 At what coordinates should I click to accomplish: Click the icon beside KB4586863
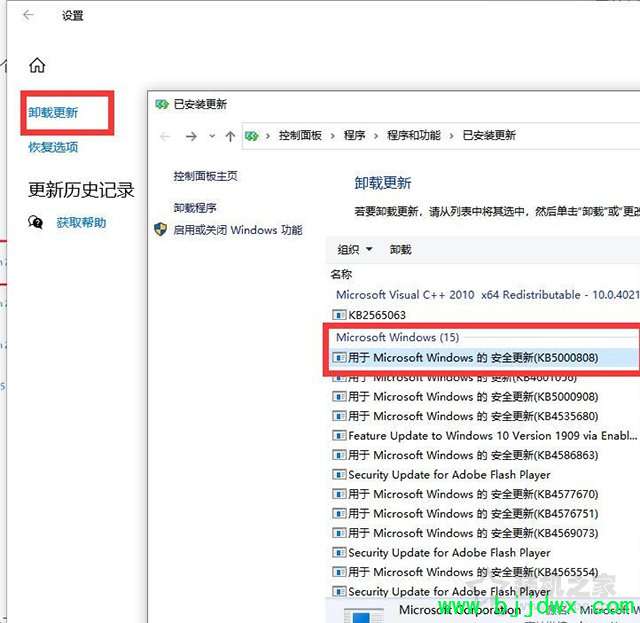[339, 455]
